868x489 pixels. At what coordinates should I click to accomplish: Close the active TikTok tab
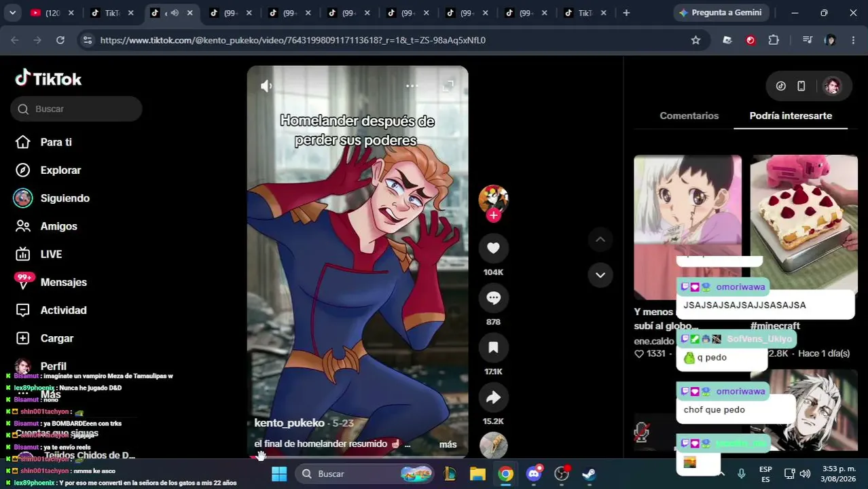click(189, 12)
